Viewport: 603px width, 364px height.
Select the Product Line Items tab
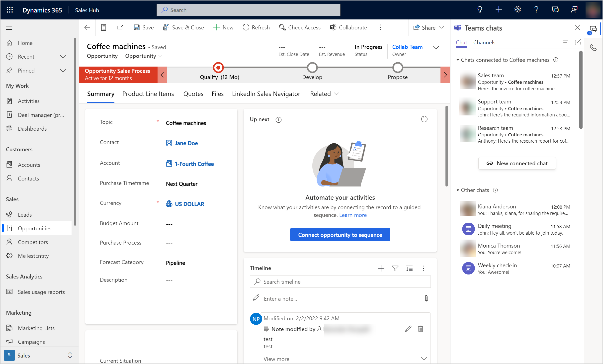pos(148,93)
